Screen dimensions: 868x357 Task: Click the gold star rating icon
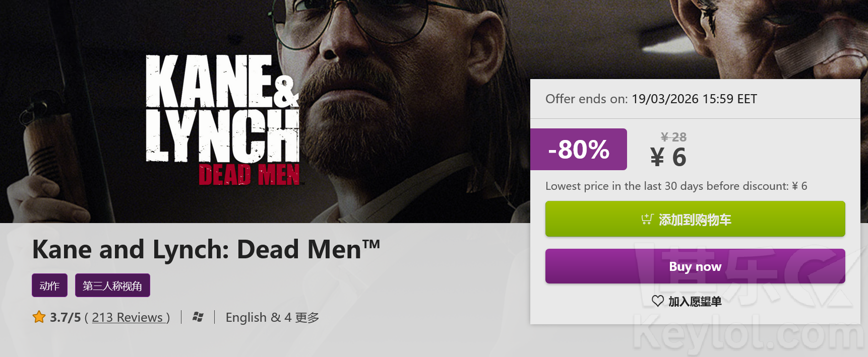[39, 317]
